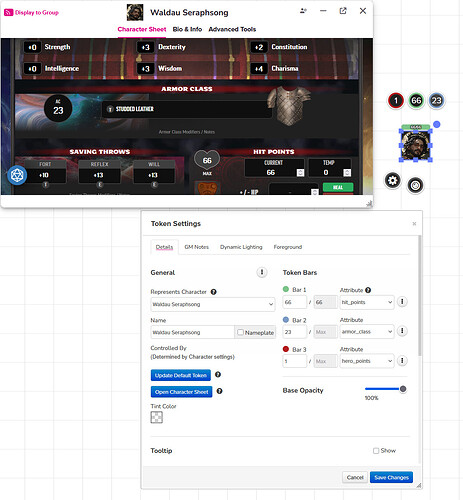
Task: Enable the Nameplate checkbox
Action: coord(240,332)
